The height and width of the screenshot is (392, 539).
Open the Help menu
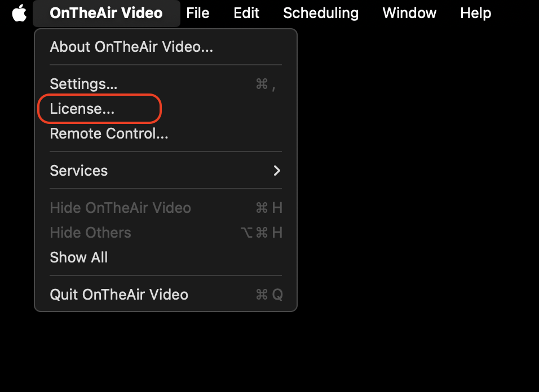coord(475,13)
